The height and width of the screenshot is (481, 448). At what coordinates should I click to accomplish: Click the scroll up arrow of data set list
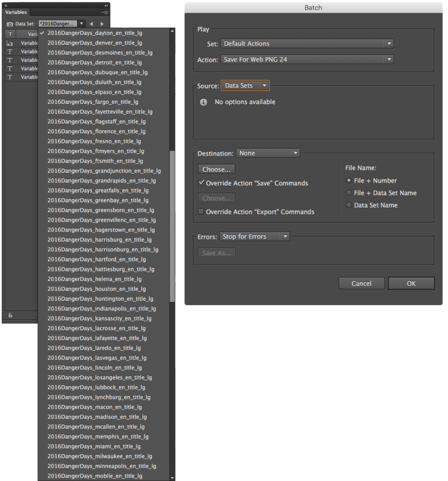172,31
